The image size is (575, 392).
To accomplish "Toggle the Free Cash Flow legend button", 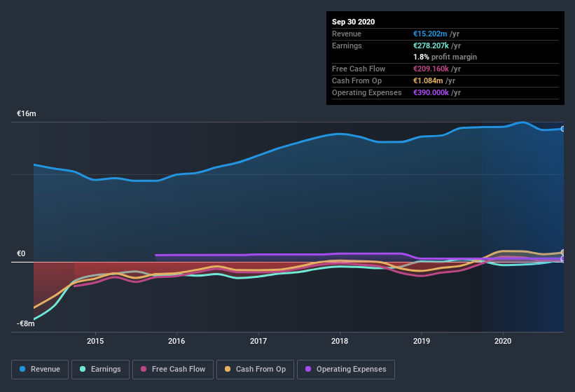I will click(173, 370).
